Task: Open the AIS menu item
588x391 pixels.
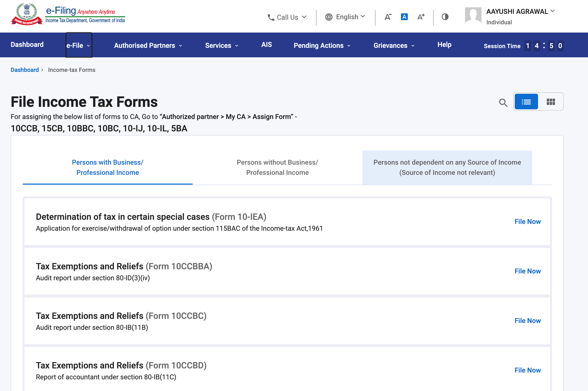Action: point(266,45)
